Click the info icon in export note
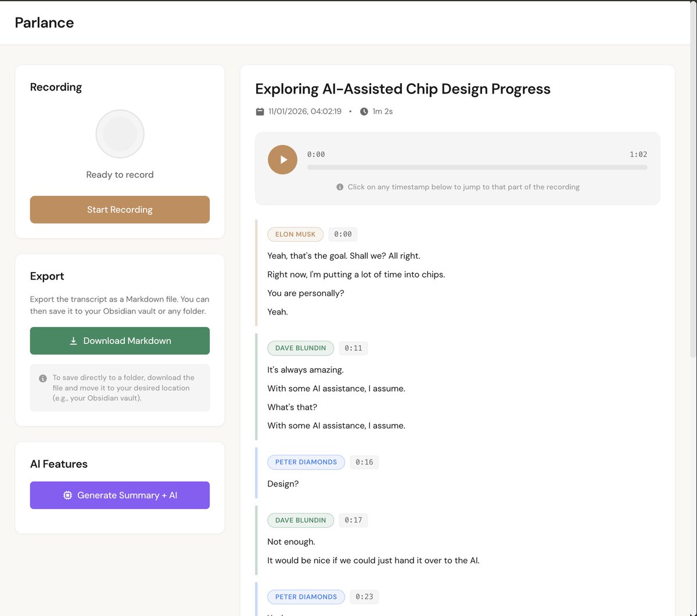Image resolution: width=697 pixels, height=616 pixels. 43,378
